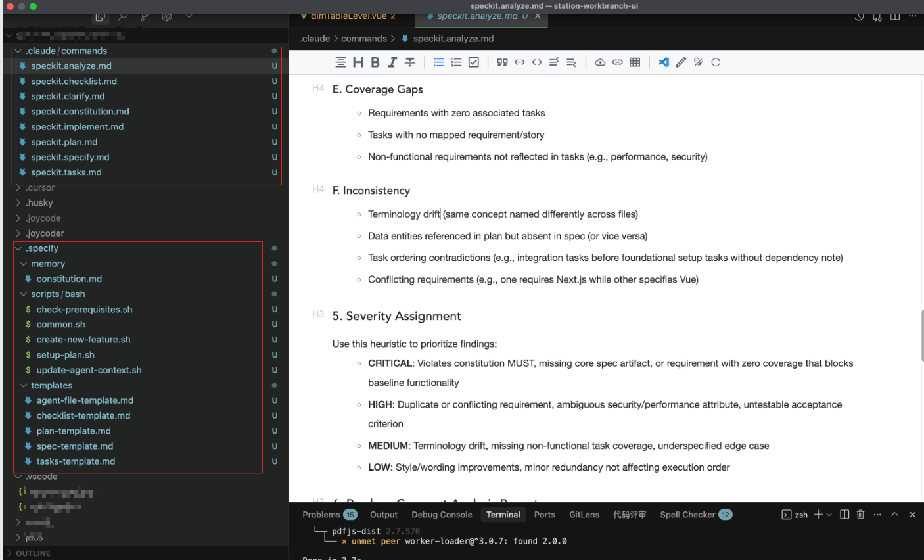
Task: Insert a task checklist
Action: [474, 62]
